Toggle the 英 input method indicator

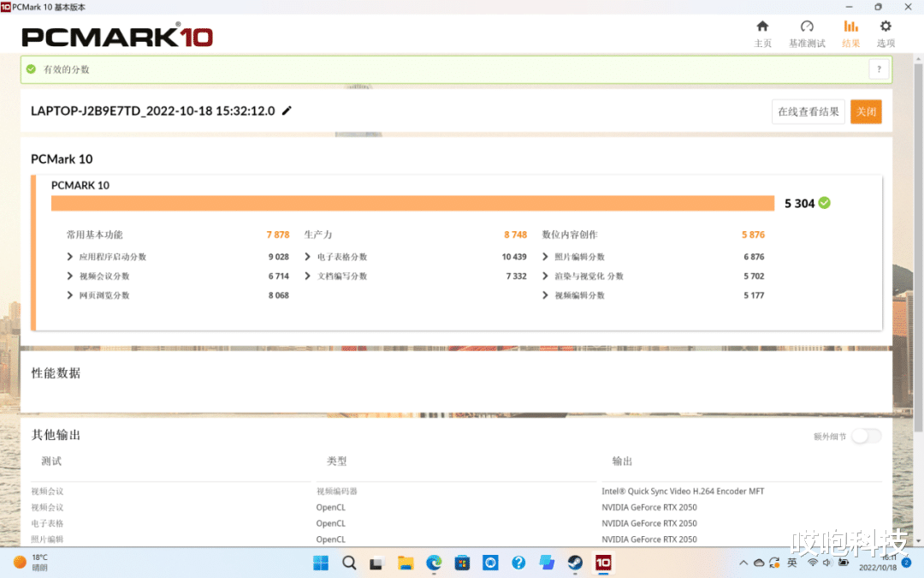click(x=791, y=563)
